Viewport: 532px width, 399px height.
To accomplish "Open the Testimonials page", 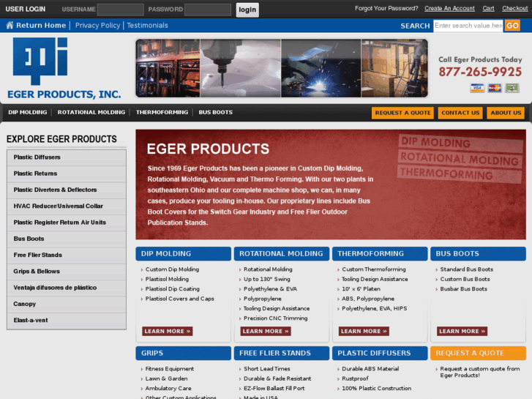I will 147,25.
